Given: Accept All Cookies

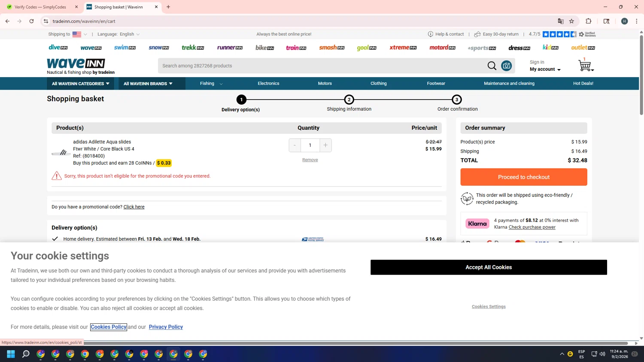Looking at the screenshot, I should (489, 267).
